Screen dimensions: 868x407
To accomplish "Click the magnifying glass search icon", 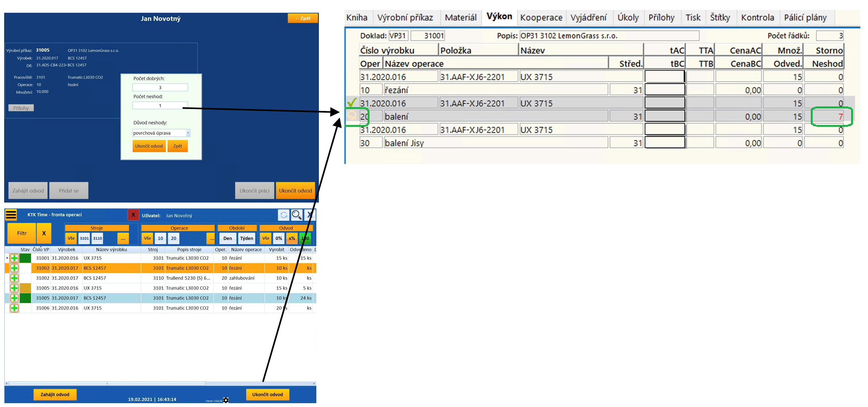I will pyautogui.click(x=297, y=215).
